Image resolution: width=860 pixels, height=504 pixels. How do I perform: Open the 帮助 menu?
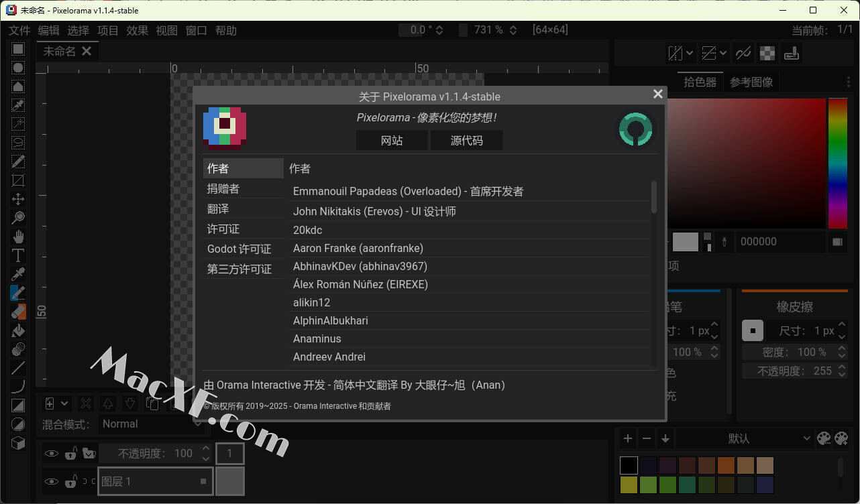[x=226, y=30]
